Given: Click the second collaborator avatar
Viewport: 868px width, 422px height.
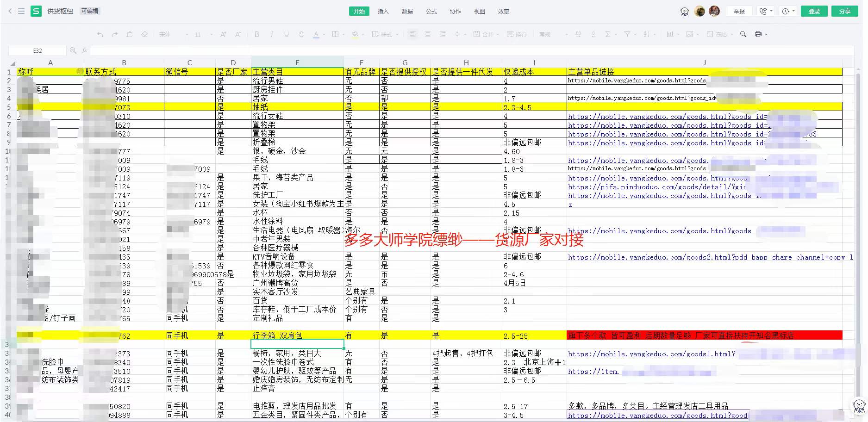Looking at the screenshot, I should [714, 11].
